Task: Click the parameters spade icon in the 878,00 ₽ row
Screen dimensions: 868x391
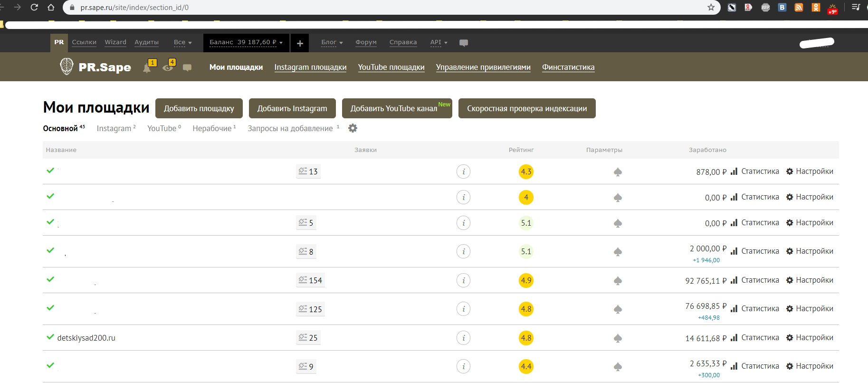Action: click(x=618, y=172)
